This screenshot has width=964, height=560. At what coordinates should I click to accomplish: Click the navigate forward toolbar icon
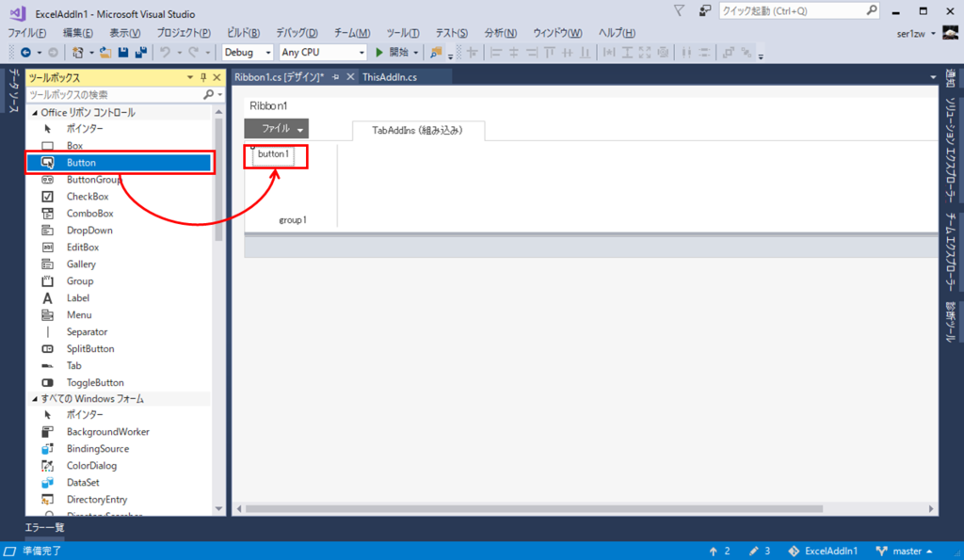(54, 53)
